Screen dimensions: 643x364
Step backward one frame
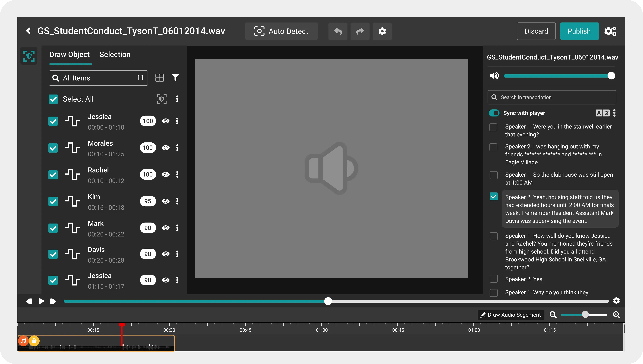[29, 301]
